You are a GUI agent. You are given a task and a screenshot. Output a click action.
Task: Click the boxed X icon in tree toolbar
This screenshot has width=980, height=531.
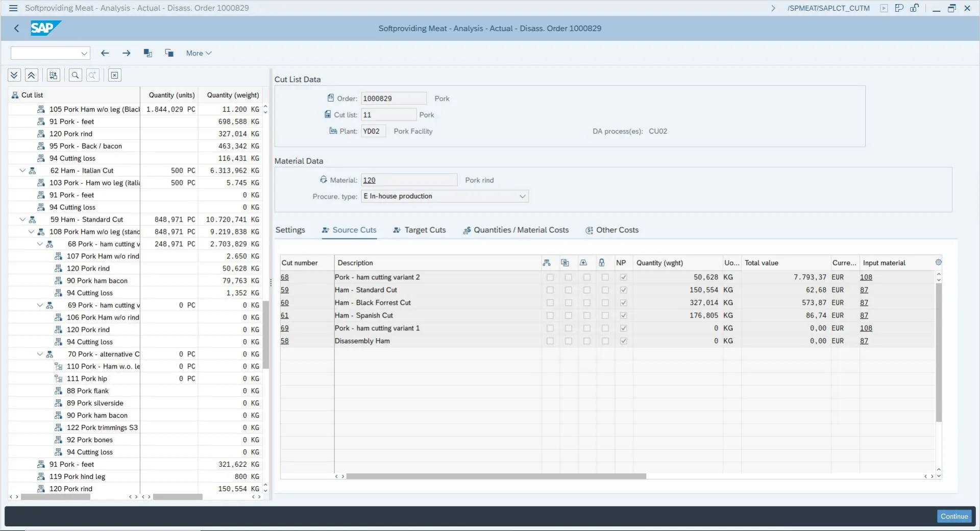tap(114, 76)
